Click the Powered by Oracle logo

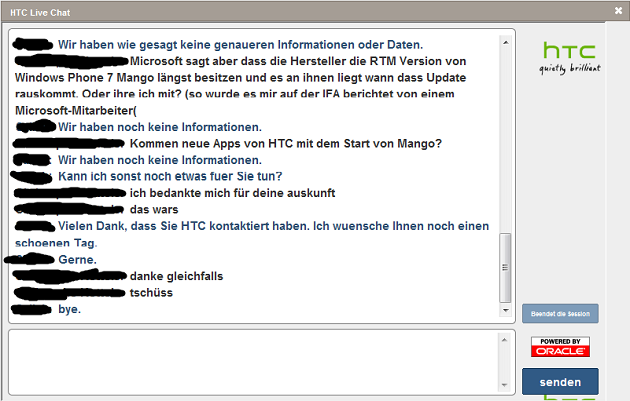tap(560, 347)
